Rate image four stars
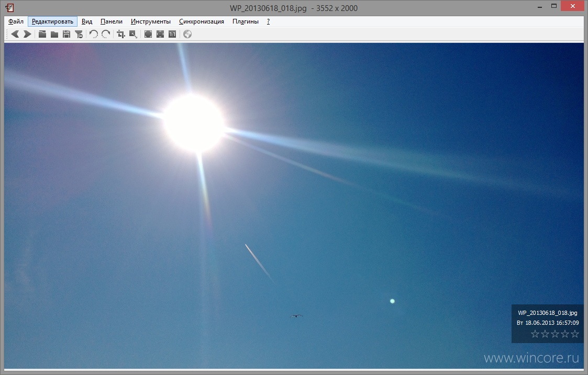Screen dimensions: 588x375 point(565,334)
